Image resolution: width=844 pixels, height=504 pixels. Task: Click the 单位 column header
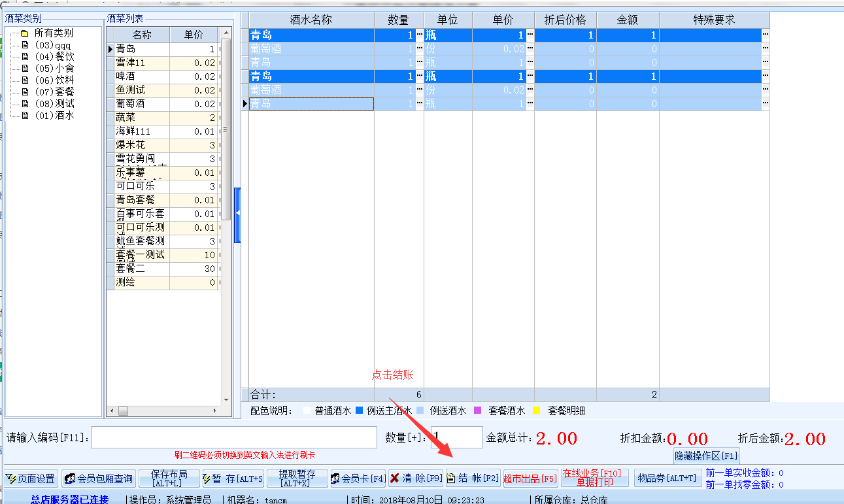[x=448, y=20]
